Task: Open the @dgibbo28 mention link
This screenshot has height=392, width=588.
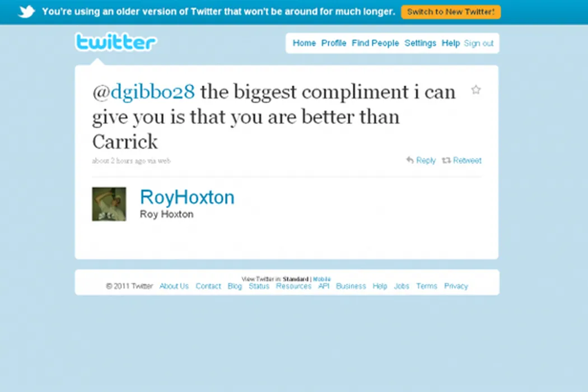Action: pyautogui.click(x=143, y=92)
